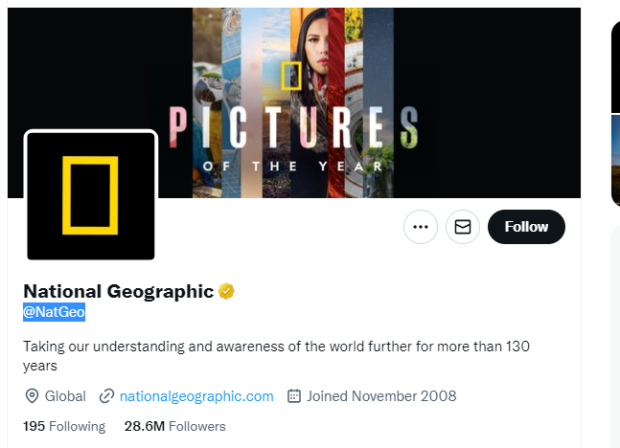Image resolution: width=620 pixels, height=448 pixels.
Task: Open the more options ellipsis menu
Action: 420,227
